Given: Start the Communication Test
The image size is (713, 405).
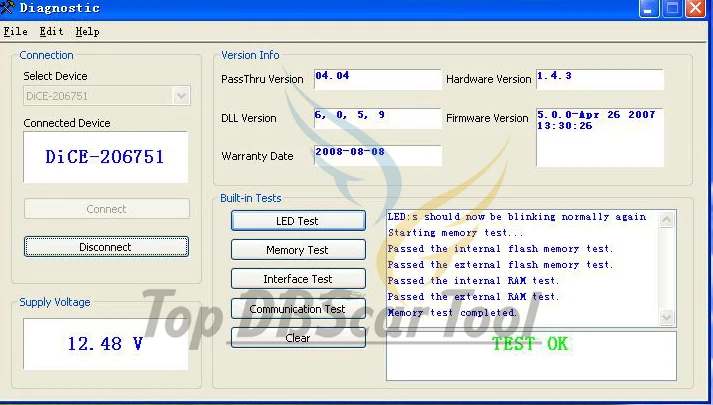Looking at the screenshot, I should (298, 309).
